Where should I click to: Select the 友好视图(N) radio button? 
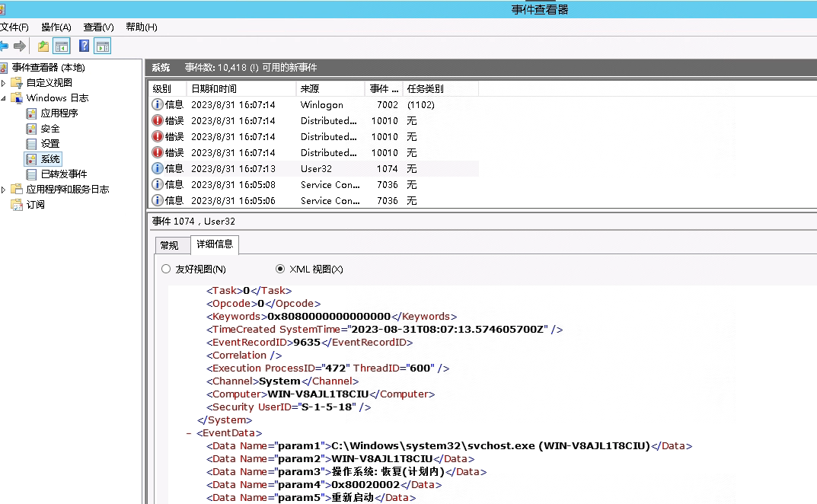pos(166,270)
